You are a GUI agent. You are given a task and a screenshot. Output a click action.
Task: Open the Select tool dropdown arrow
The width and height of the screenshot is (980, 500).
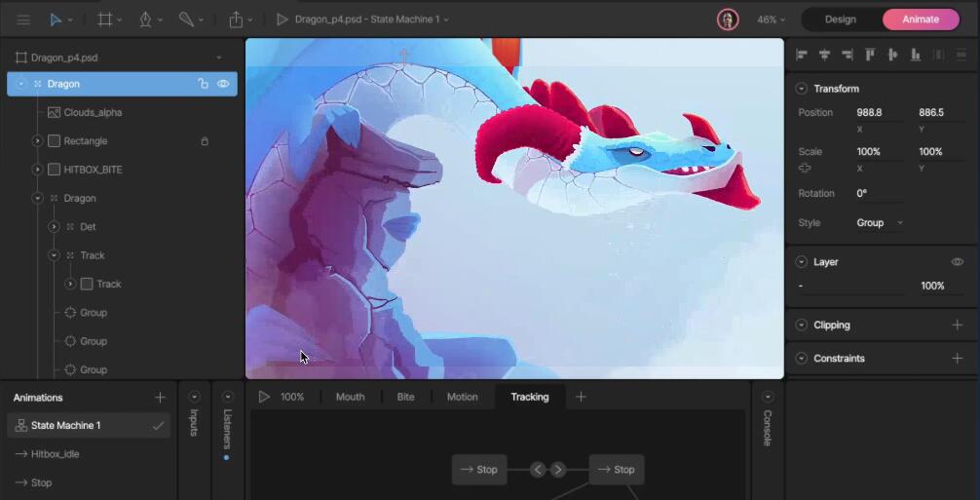pyautogui.click(x=70, y=20)
